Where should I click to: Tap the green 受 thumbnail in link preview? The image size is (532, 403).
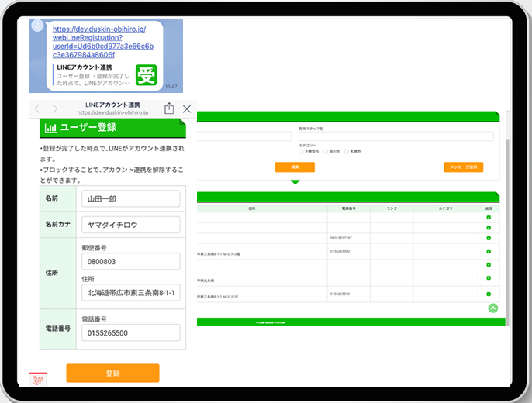147,75
